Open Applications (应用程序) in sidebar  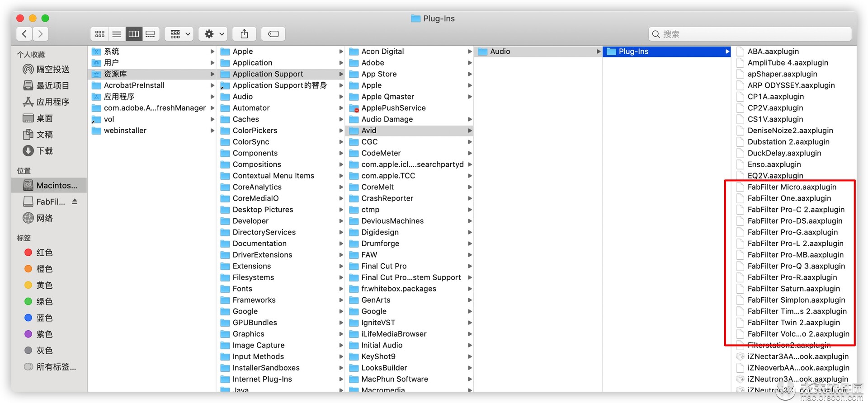pyautogui.click(x=49, y=102)
